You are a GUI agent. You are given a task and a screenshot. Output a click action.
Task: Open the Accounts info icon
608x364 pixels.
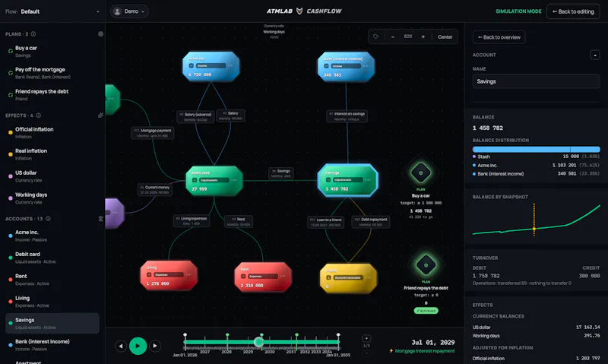pos(48,219)
